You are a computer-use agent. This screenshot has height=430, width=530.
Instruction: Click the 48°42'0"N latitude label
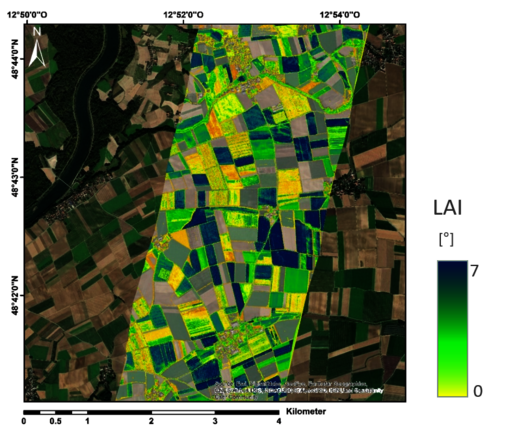[15, 295]
